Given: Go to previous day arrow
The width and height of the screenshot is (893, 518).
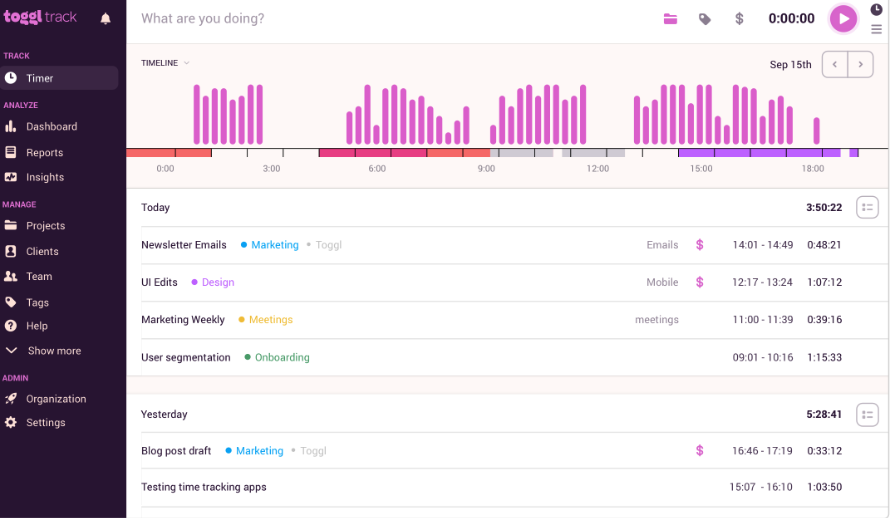Looking at the screenshot, I should (x=834, y=65).
